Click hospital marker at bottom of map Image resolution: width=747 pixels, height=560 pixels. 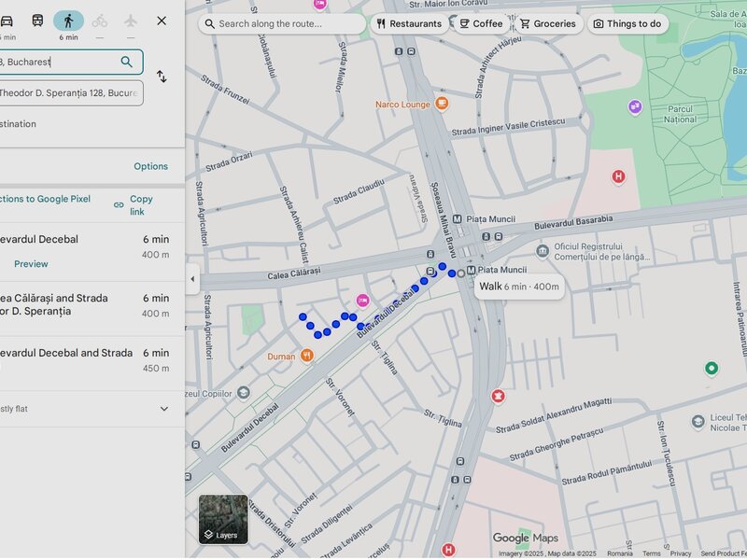tap(448, 551)
